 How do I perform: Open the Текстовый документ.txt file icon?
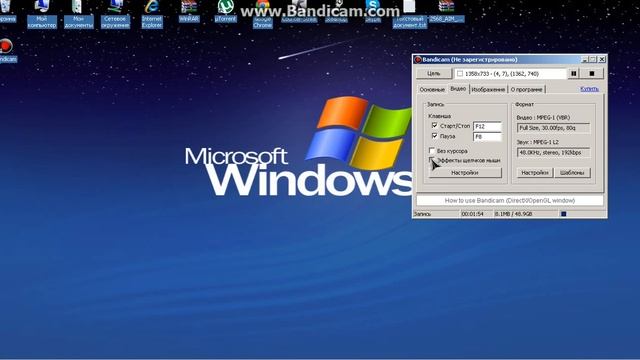click(x=409, y=14)
